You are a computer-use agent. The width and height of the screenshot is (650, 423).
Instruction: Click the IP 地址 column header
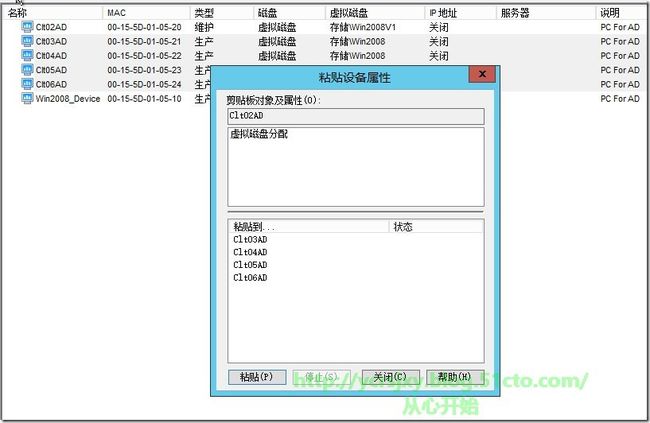click(x=458, y=13)
